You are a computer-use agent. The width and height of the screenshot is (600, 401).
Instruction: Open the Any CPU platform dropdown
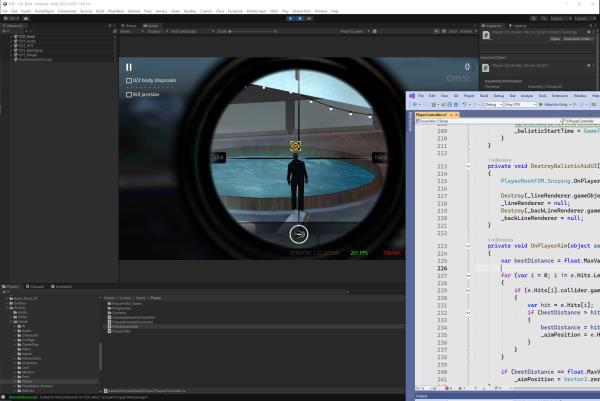[519, 104]
